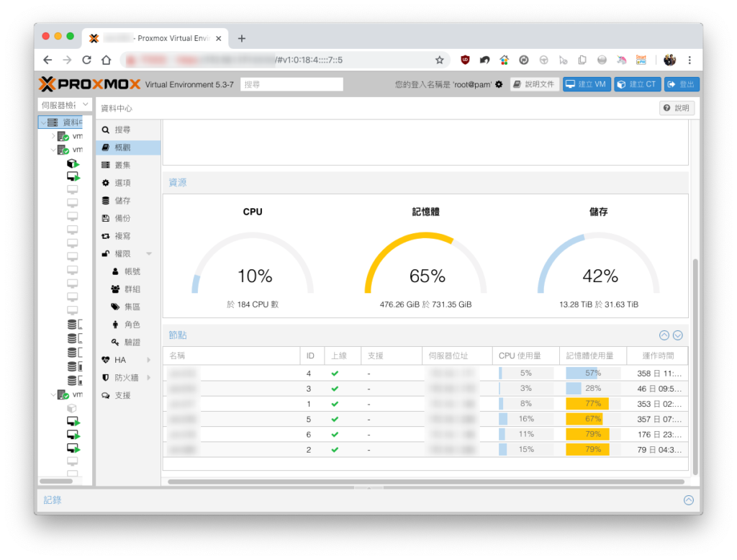Screen dimensions: 737x560
Task: Click the browser reload icon
Action: point(86,60)
